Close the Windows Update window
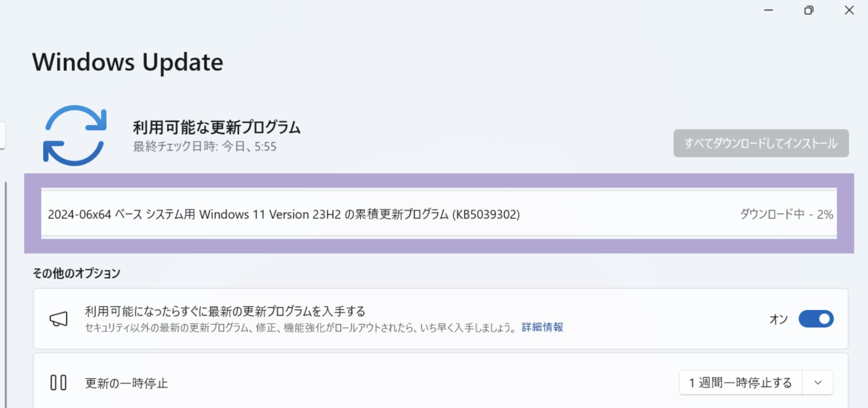The image size is (868, 408). point(849,10)
